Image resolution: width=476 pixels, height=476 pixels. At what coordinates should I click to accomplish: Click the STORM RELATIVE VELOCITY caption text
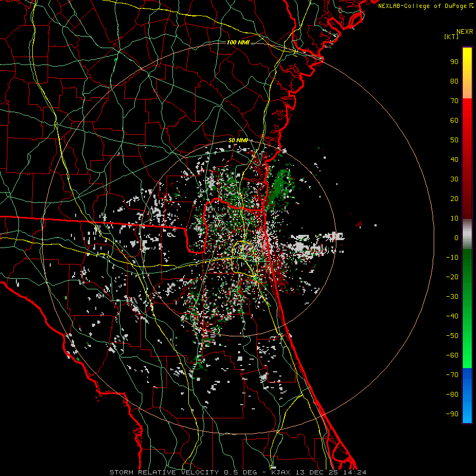(164, 472)
